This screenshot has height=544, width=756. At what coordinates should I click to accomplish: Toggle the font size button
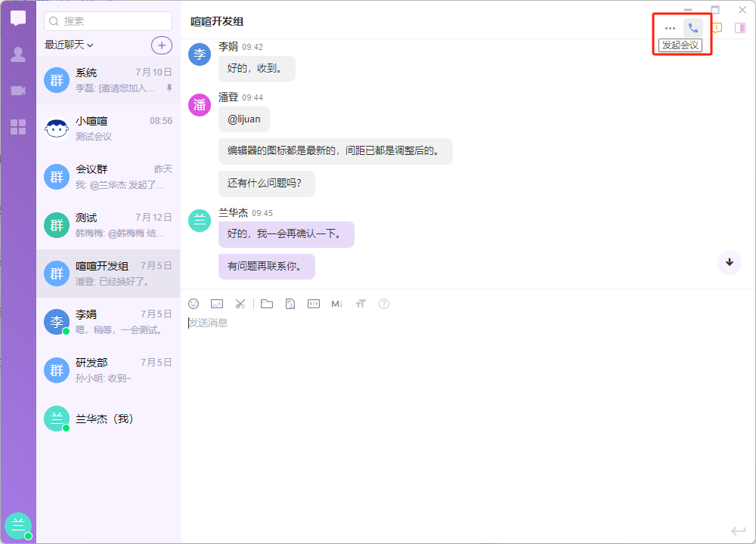361,304
